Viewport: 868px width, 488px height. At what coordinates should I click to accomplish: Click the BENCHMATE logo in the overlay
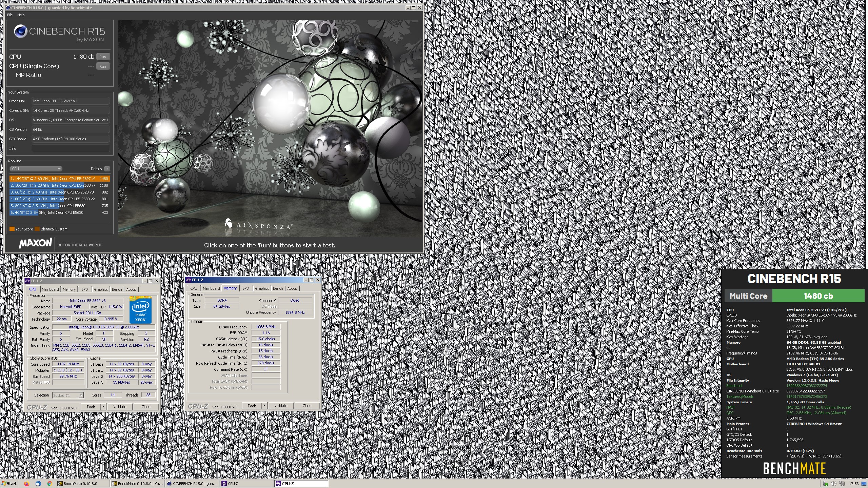pyautogui.click(x=794, y=469)
